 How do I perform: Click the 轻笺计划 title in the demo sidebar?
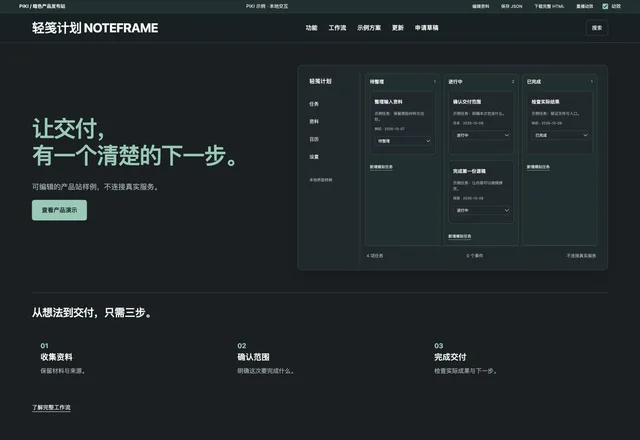(320, 81)
